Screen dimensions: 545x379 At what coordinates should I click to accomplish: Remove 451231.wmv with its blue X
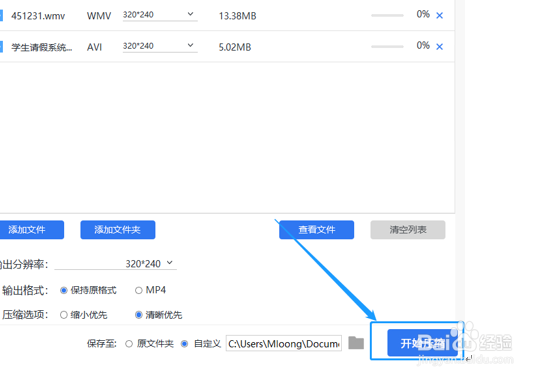pyautogui.click(x=440, y=16)
